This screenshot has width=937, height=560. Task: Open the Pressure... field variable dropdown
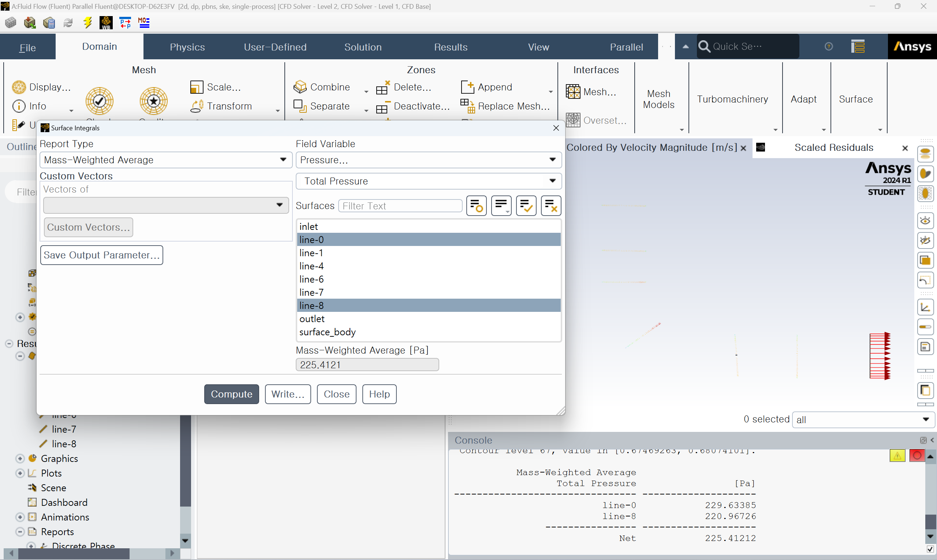(429, 160)
